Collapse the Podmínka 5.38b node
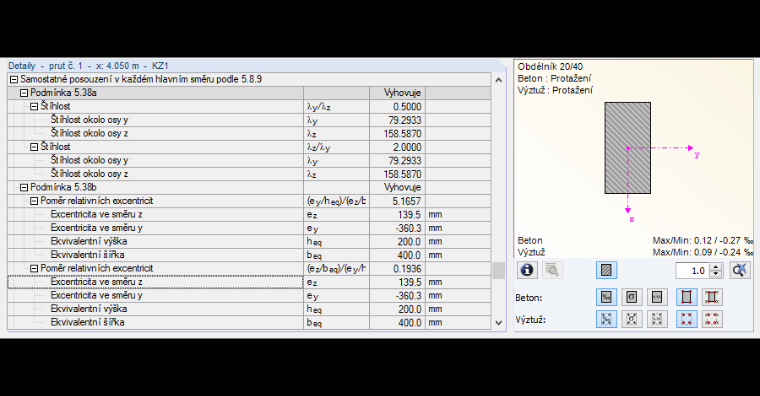Image resolution: width=760 pixels, height=396 pixels. pos(24,188)
